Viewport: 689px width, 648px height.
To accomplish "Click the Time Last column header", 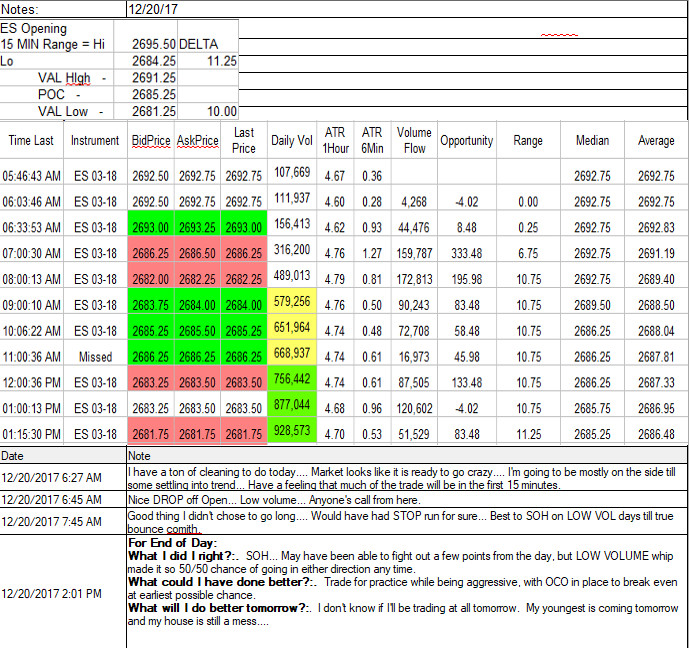I will [x=31, y=140].
